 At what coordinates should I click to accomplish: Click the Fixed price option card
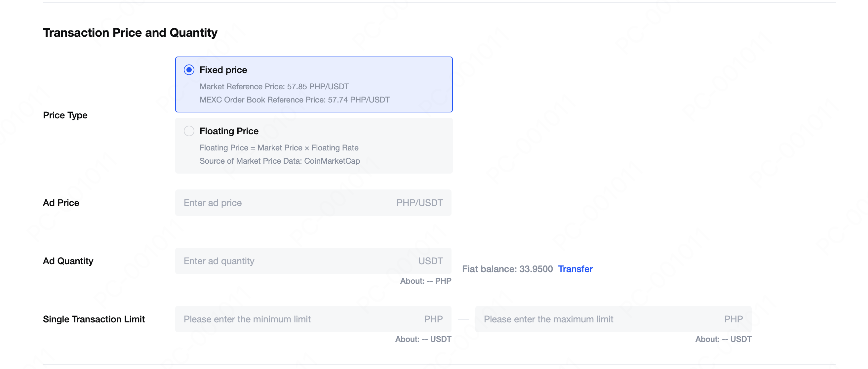pyautogui.click(x=314, y=84)
